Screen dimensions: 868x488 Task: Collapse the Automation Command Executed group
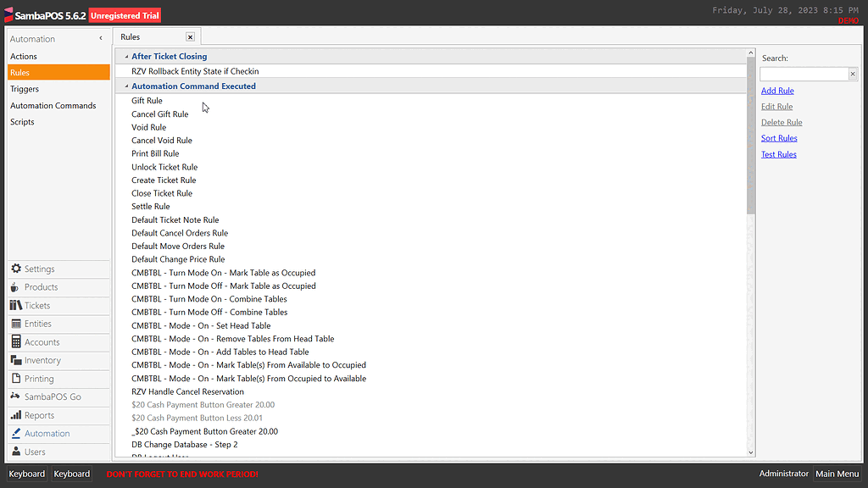tap(125, 86)
